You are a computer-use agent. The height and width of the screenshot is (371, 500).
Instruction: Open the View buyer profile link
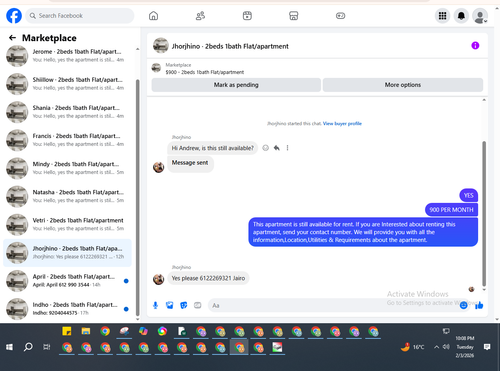(342, 123)
